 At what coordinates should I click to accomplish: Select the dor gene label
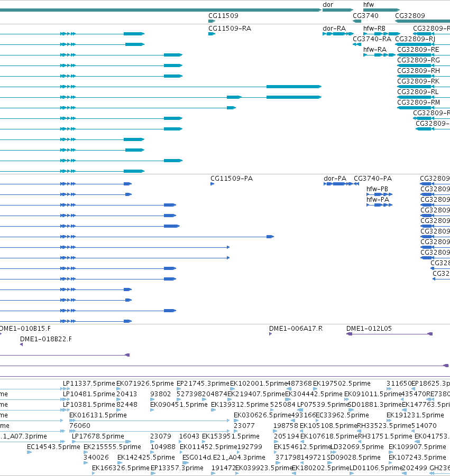(328, 5)
